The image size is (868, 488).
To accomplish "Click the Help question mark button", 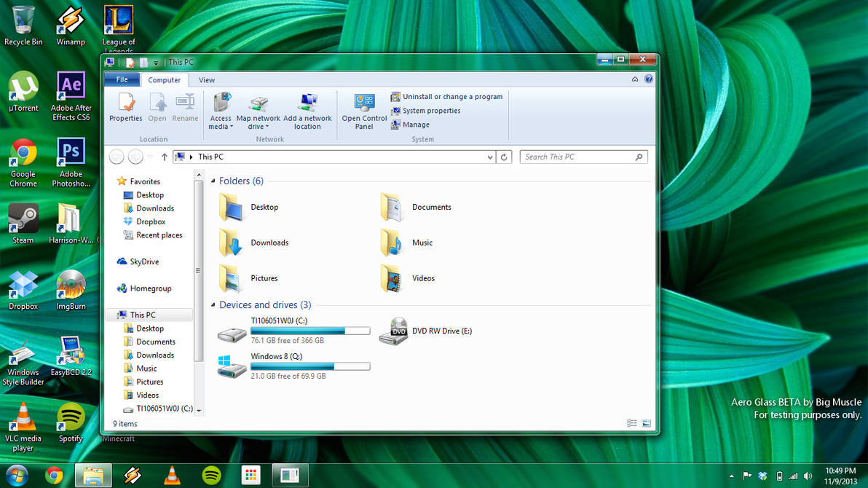I will click(x=648, y=79).
